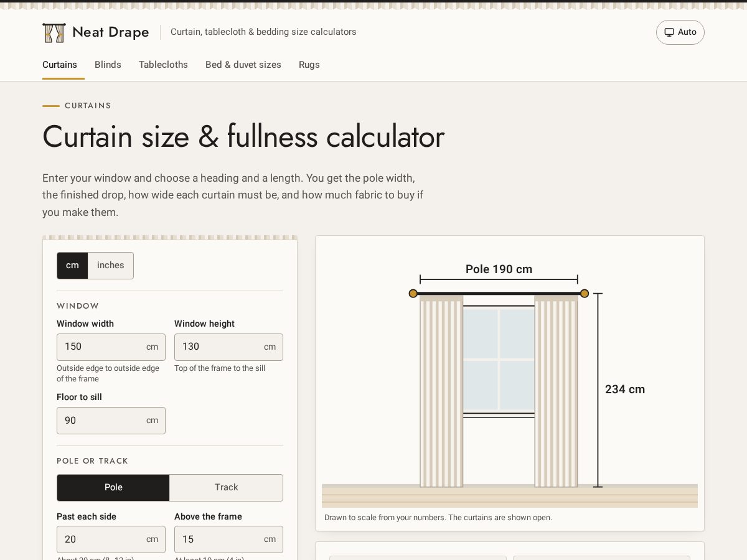Screen dimensions: 747x560
Task: Click the 'Curtain size & fullness calculator' heading
Action: tap(243, 137)
